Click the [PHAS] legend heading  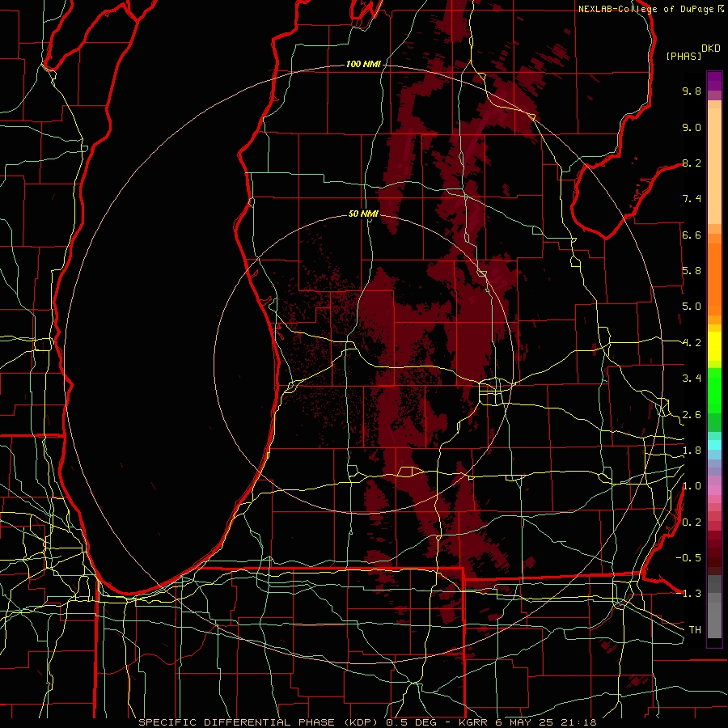pos(684,56)
